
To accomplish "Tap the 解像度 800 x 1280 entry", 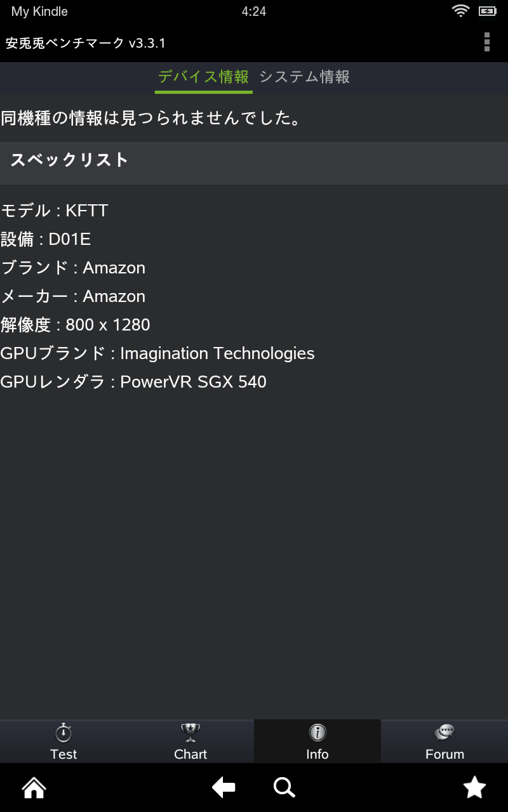I will 76,325.
